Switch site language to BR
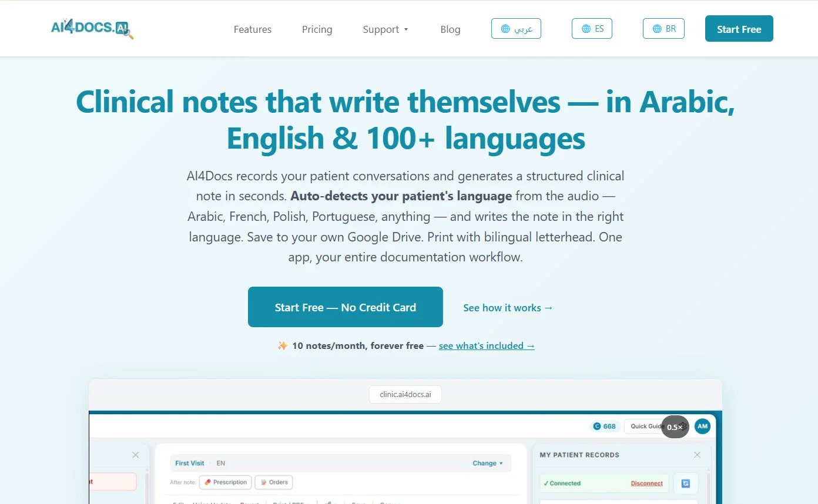Image resolution: width=818 pixels, height=504 pixels. click(x=663, y=28)
